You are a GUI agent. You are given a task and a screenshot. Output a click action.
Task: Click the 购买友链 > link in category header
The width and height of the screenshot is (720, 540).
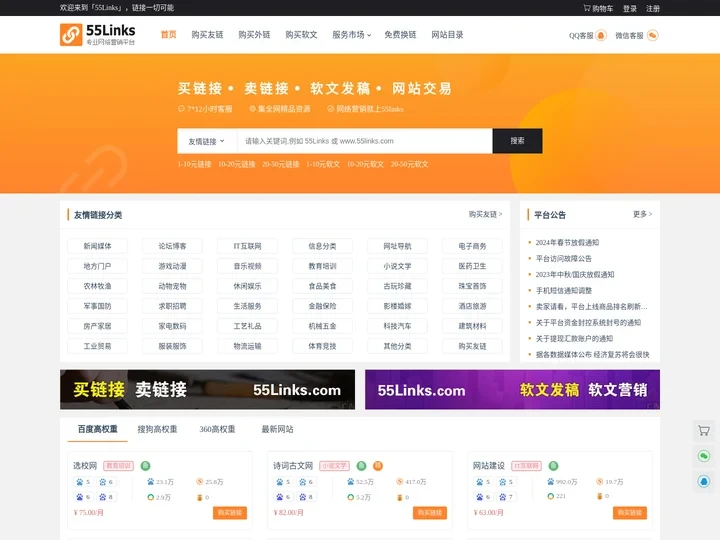(x=485, y=214)
